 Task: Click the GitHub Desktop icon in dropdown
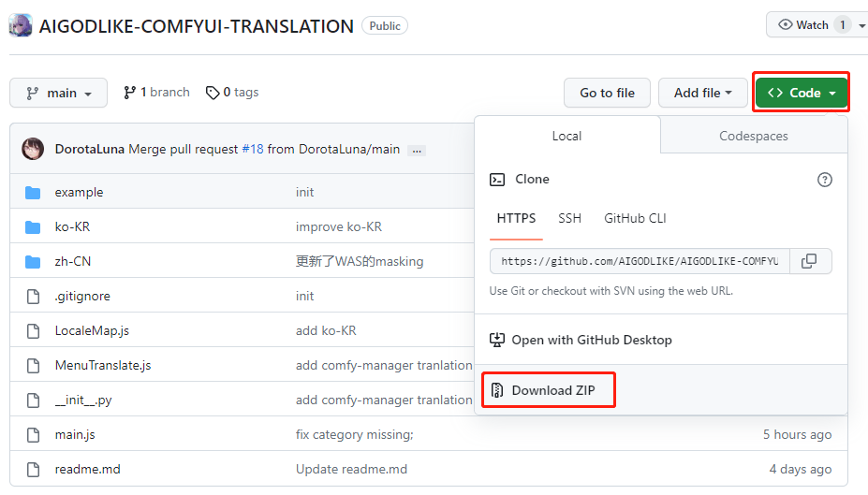click(x=497, y=340)
